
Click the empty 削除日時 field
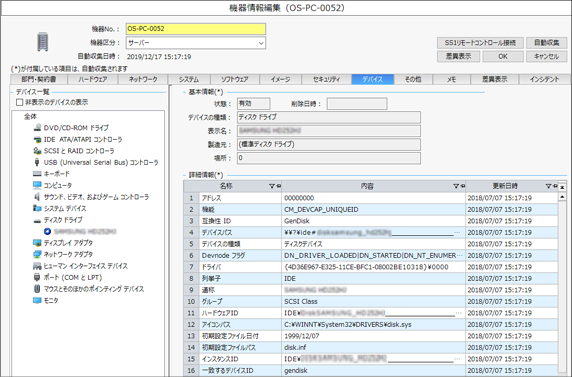click(357, 104)
